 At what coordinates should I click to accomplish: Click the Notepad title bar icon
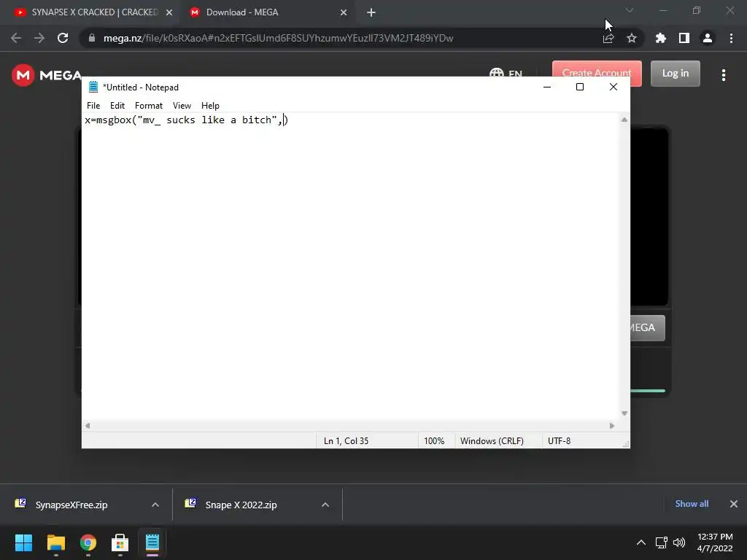pyautogui.click(x=93, y=87)
